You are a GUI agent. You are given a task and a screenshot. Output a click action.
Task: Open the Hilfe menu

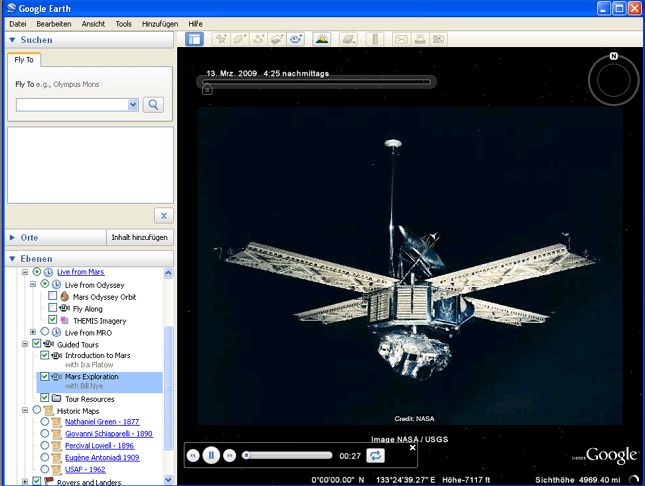(x=195, y=24)
